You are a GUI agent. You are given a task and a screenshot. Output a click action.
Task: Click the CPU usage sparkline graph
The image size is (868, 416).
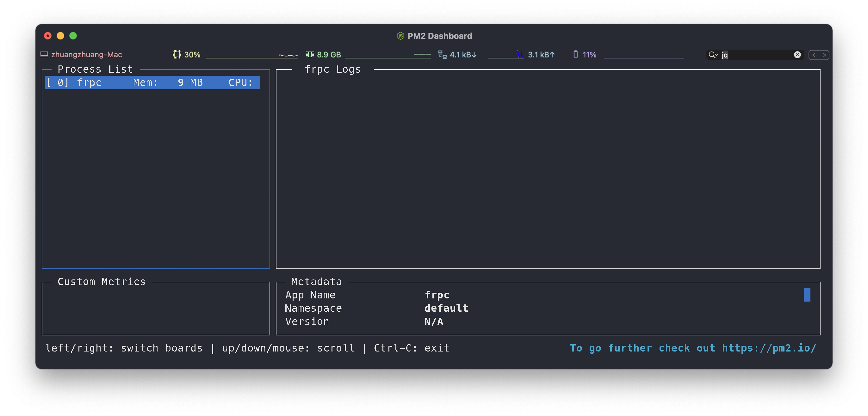click(252, 55)
